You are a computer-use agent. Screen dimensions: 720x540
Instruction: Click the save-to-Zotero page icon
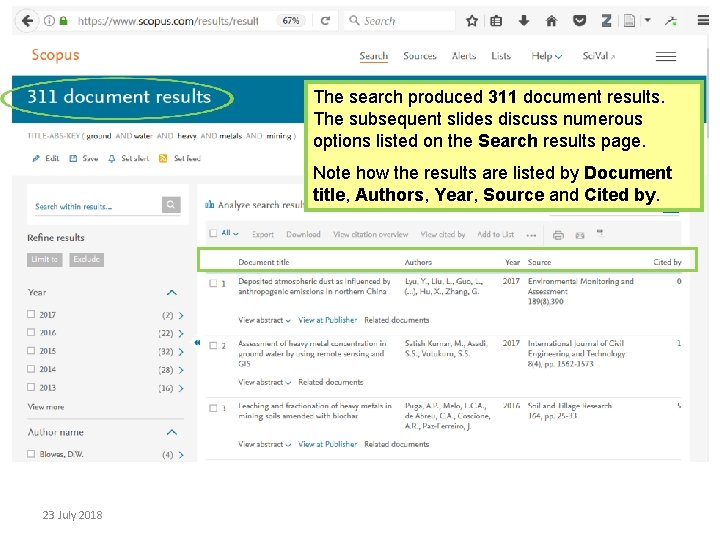pos(630,21)
